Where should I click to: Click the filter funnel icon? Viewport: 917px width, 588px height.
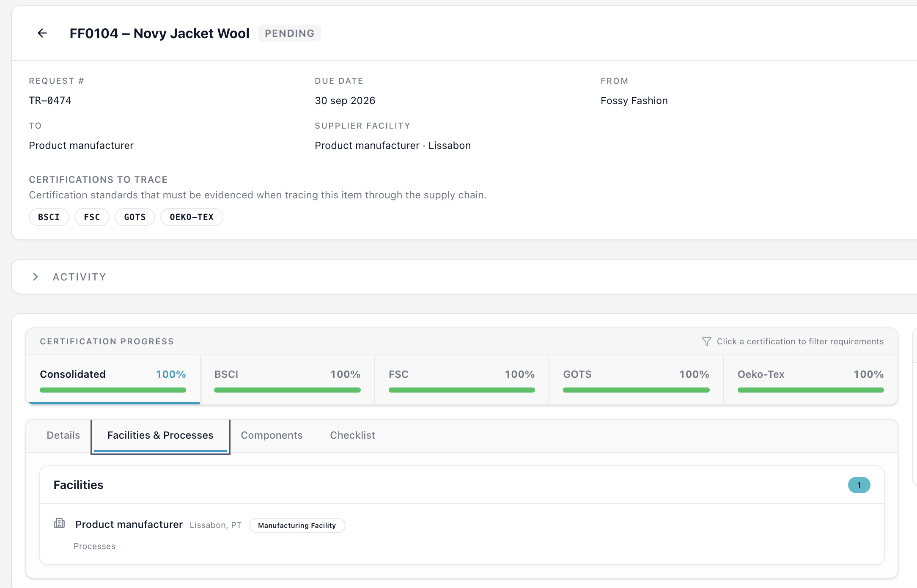[x=706, y=341]
